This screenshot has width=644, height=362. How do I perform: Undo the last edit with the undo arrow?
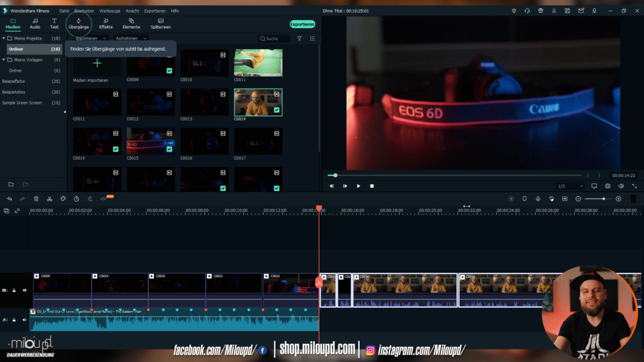coord(9,199)
